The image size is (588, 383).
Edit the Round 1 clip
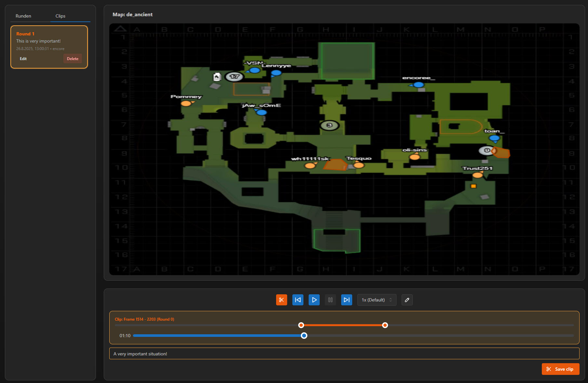tap(23, 59)
